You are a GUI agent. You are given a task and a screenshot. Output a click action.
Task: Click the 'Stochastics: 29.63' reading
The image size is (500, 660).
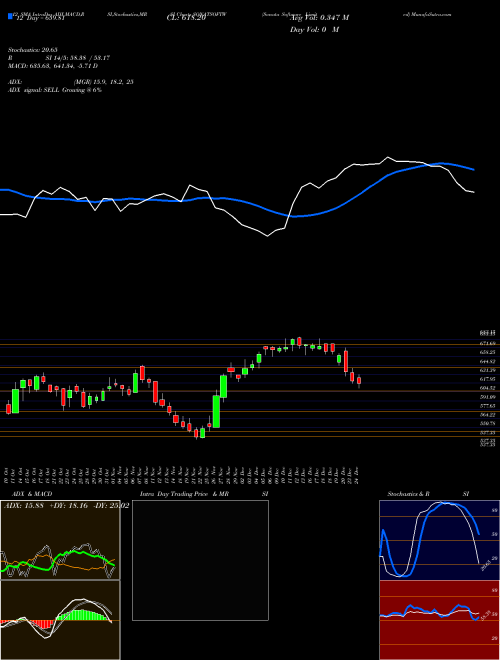[x=32, y=50]
